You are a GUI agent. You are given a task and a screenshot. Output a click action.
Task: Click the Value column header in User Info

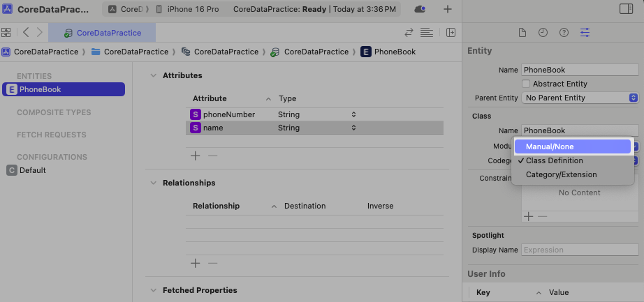coord(559,292)
